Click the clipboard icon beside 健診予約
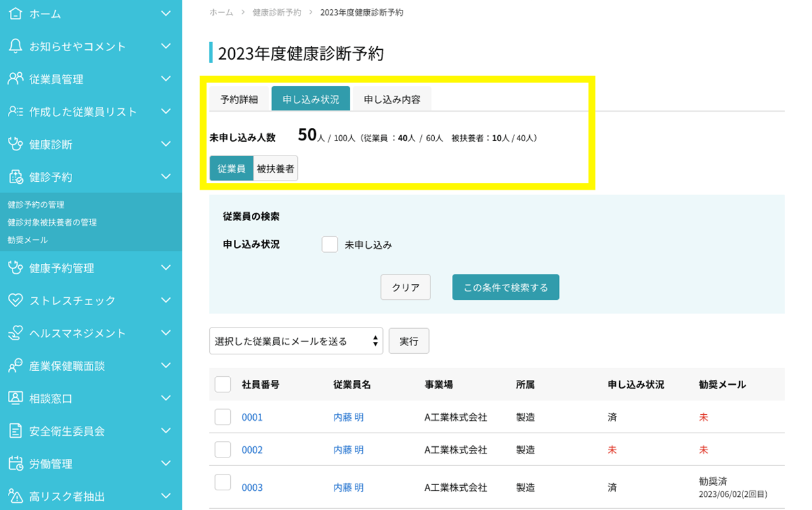Screen dimensions: 812x510 click(15, 177)
